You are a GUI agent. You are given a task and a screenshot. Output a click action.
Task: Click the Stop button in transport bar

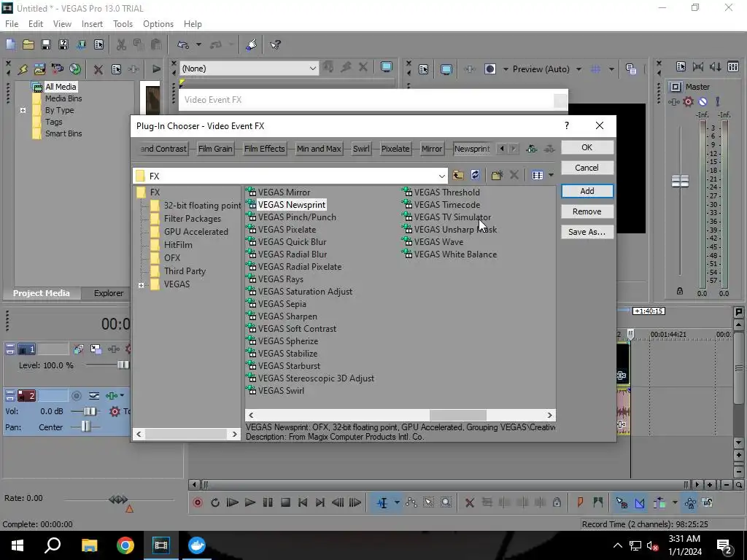point(285,502)
